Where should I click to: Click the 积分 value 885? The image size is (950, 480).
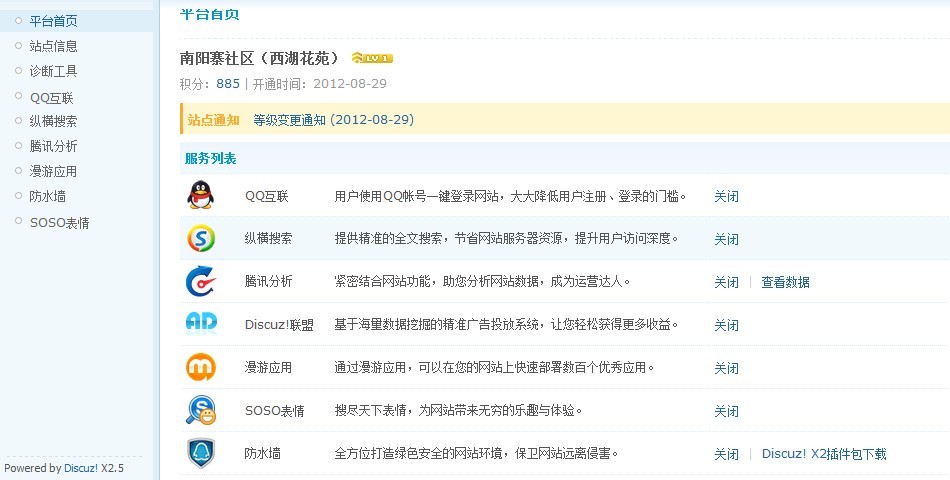pos(228,84)
